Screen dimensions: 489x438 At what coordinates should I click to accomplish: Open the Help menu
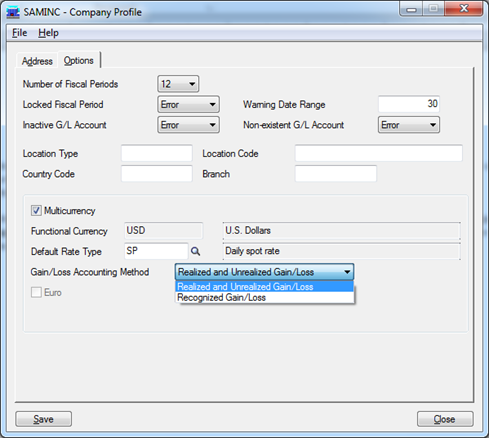point(48,33)
